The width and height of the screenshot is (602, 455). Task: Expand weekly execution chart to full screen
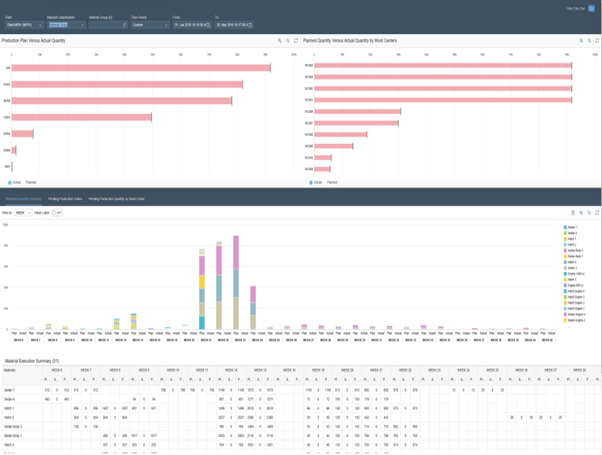[597, 213]
